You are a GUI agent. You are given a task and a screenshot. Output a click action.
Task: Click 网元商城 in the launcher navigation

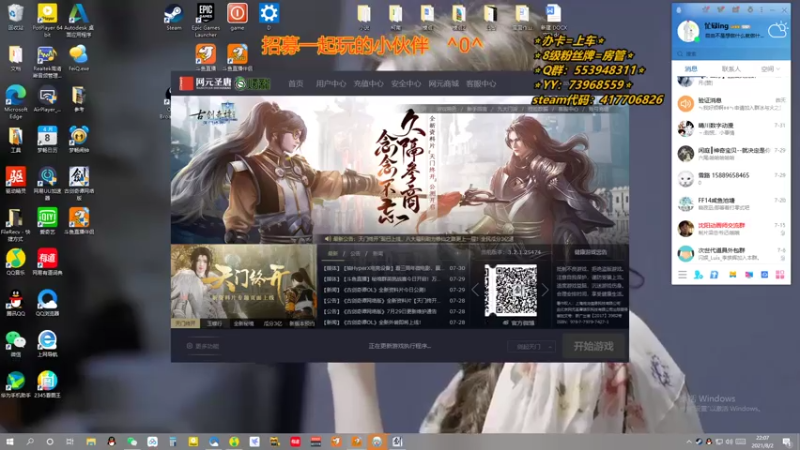pyautogui.click(x=443, y=84)
